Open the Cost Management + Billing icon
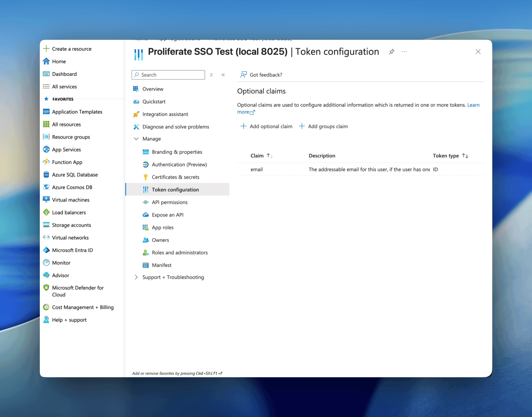The image size is (532, 417). (x=46, y=307)
